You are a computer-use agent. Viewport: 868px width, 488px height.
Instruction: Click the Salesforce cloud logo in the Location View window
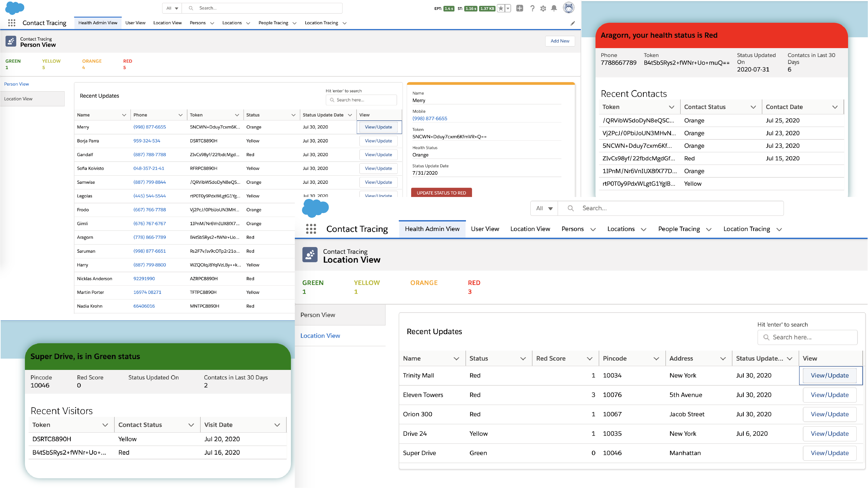315,208
